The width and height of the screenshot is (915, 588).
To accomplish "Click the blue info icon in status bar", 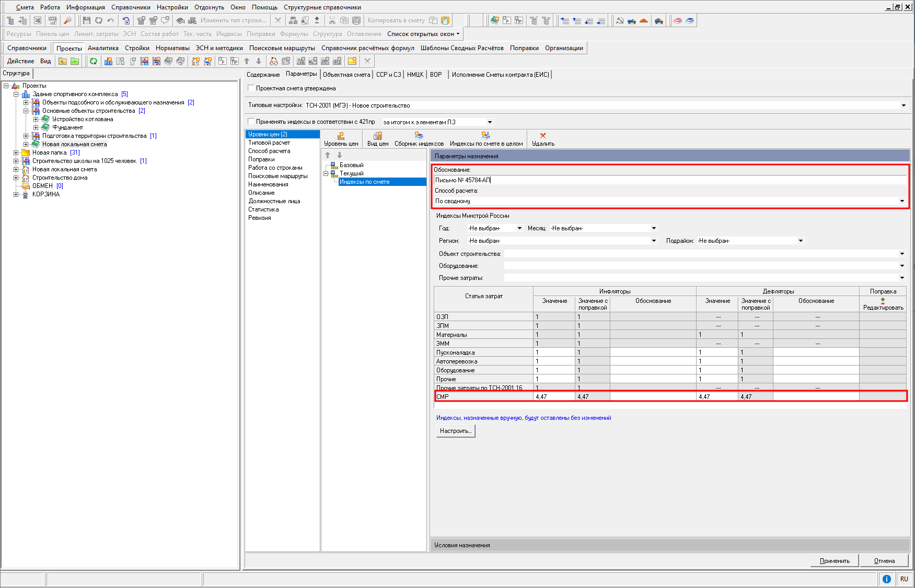I will tap(886, 579).
